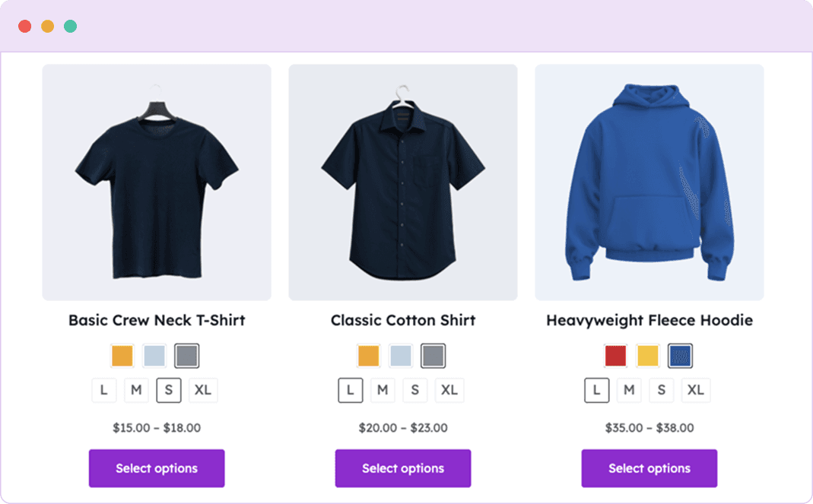Open the Classic Cotton Shirt title link

403,320
